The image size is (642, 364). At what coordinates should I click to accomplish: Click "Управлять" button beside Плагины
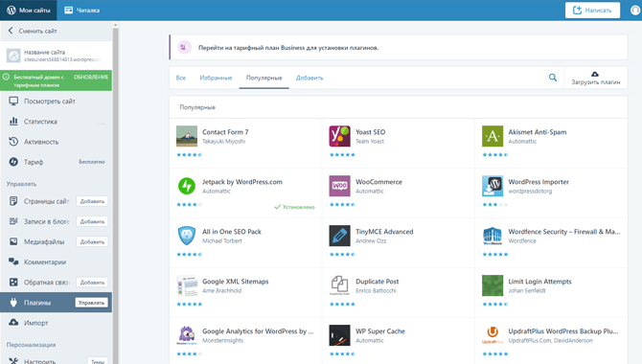pyautogui.click(x=91, y=303)
